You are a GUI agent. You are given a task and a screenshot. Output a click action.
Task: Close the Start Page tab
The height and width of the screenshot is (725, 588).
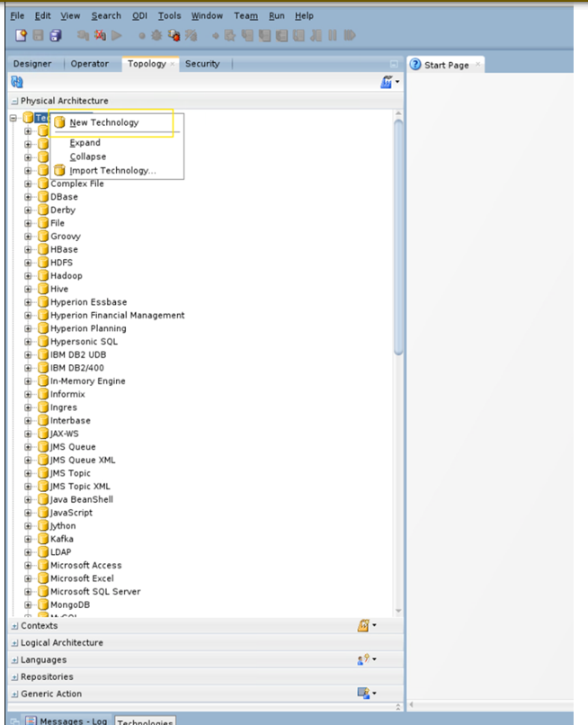478,64
